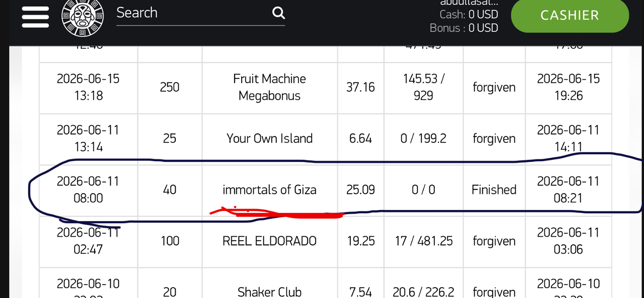Select the Fruit Machine Megabonus game name
Screen dimensions: 644x298
(x=270, y=87)
